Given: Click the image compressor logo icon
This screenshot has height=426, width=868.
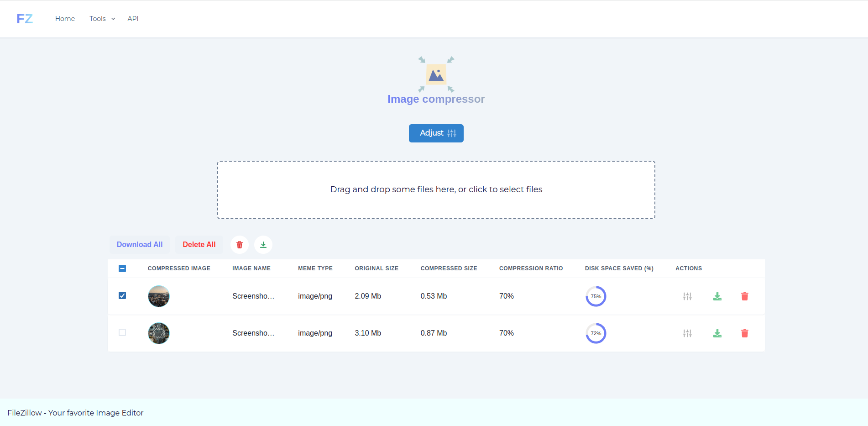Looking at the screenshot, I should tap(436, 74).
